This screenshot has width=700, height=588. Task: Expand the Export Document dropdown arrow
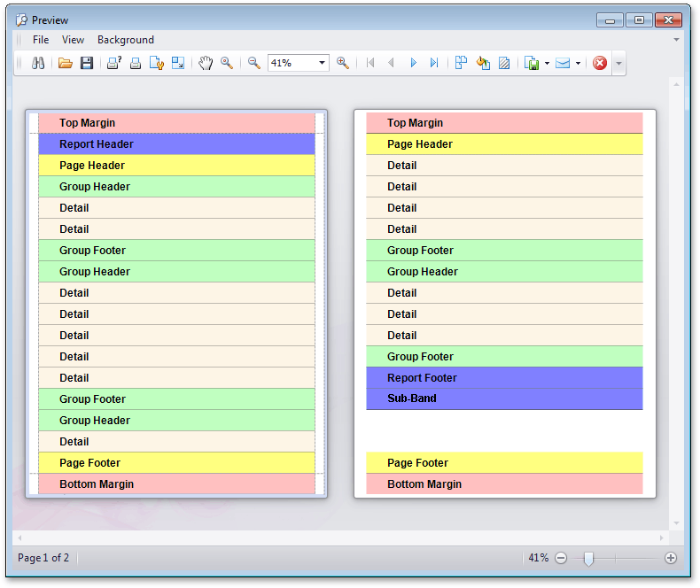[547, 64]
